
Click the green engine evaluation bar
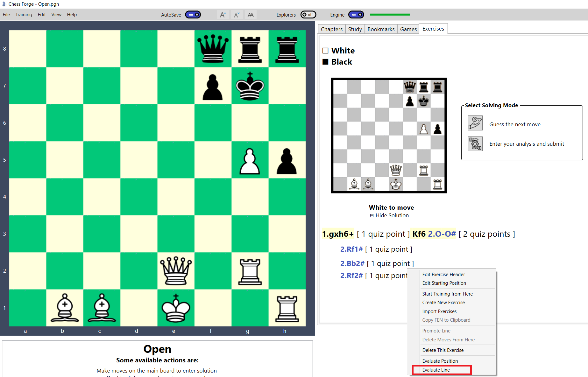coord(389,14)
